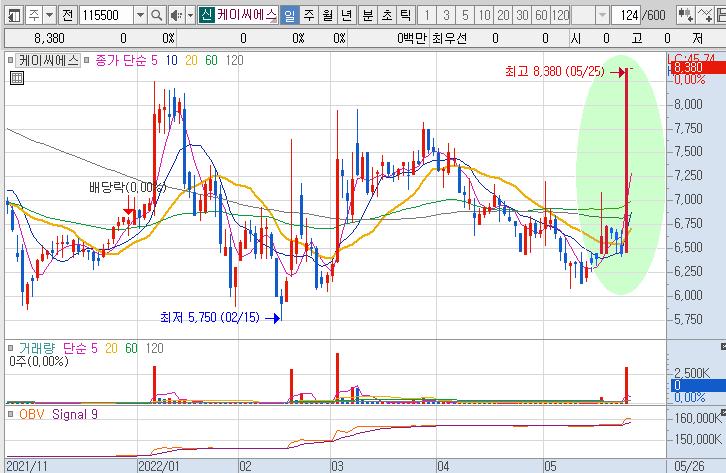
Task: Select the 일 (daily) chart period
Action: 289,16
